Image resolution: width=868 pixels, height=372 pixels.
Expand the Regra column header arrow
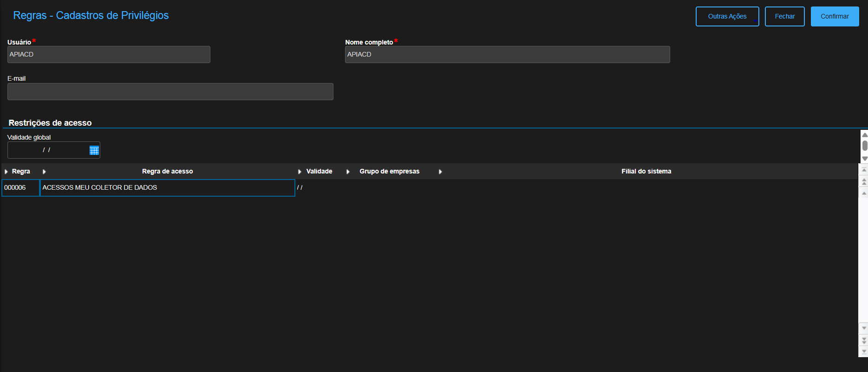(7, 172)
